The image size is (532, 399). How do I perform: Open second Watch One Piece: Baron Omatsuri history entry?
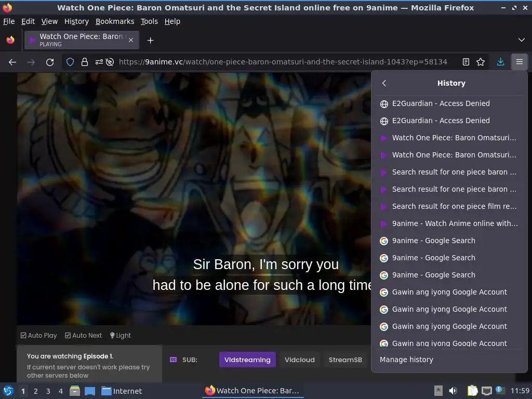(x=449, y=155)
